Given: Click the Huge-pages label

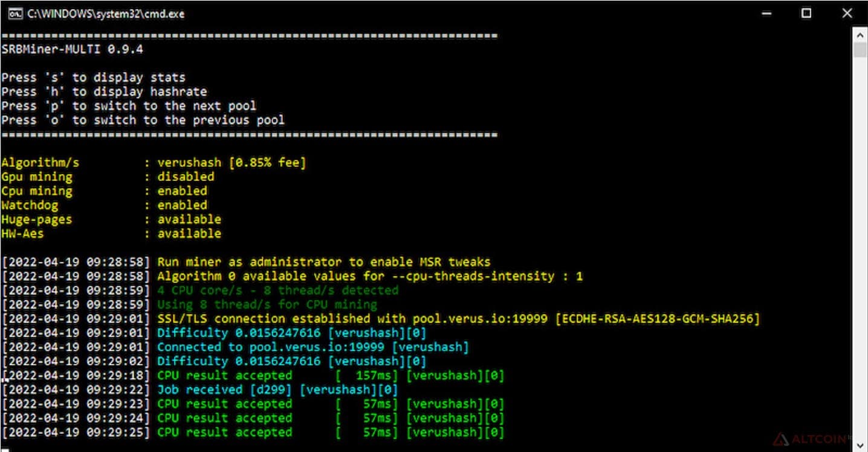Looking at the screenshot, I should click(x=37, y=219).
